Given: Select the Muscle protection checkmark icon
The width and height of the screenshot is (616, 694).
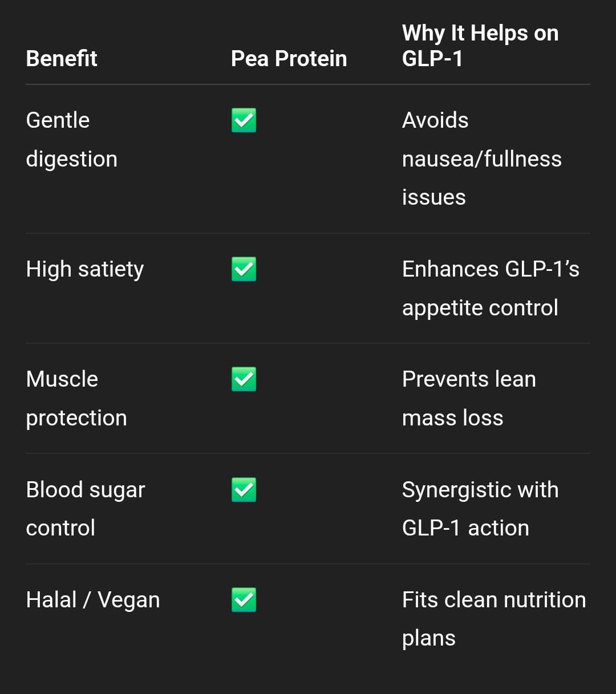Looking at the screenshot, I should (244, 379).
